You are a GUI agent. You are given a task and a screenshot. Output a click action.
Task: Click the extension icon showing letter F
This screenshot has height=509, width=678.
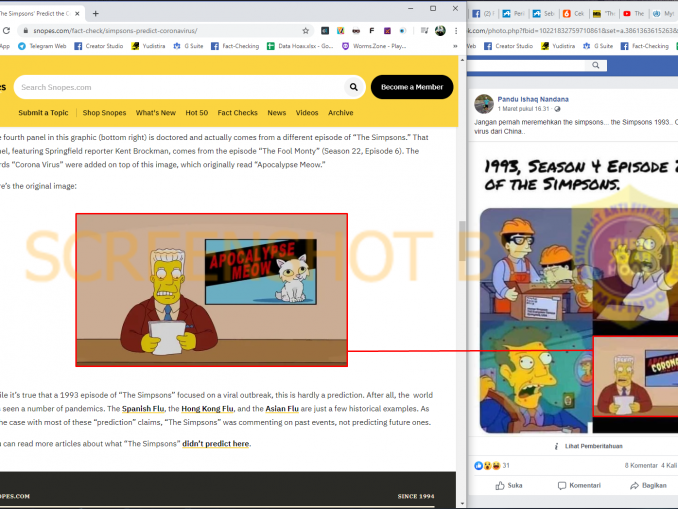pyautogui.click(x=371, y=31)
